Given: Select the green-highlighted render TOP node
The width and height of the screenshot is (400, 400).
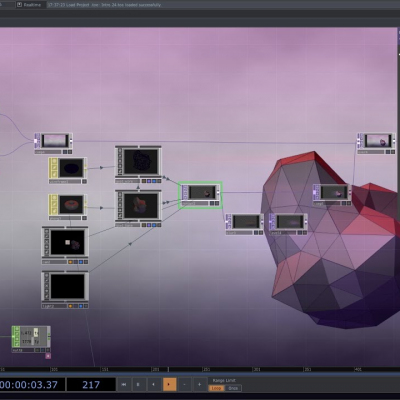Looking at the screenshot, I should click(200, 195).
